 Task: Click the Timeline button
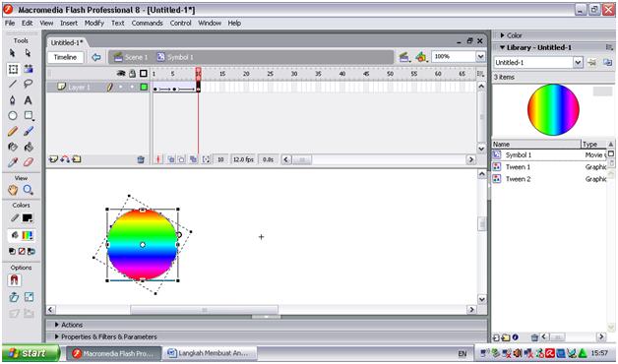tap(65, 57)
